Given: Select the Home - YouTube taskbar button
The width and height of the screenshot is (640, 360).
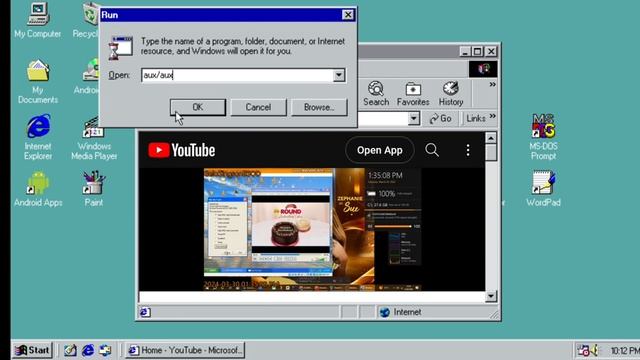Looking at the screenshot, I should point(185,350).
